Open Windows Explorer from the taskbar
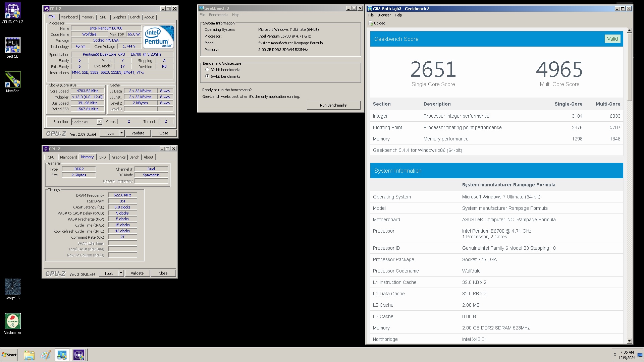This screenshot has width=644, height=362. 29,355
